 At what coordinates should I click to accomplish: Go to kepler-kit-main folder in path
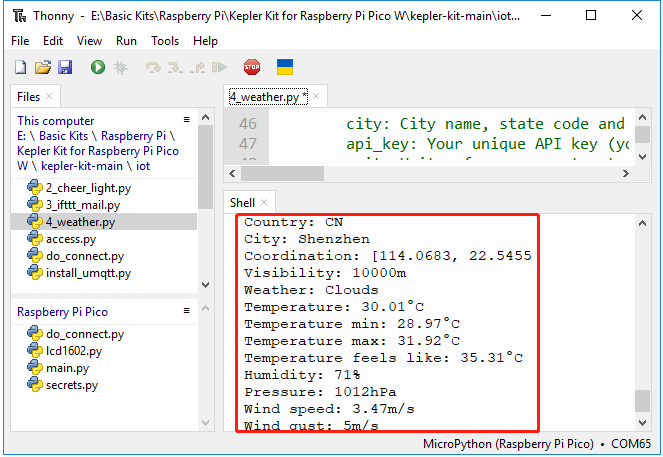point(82,166)
